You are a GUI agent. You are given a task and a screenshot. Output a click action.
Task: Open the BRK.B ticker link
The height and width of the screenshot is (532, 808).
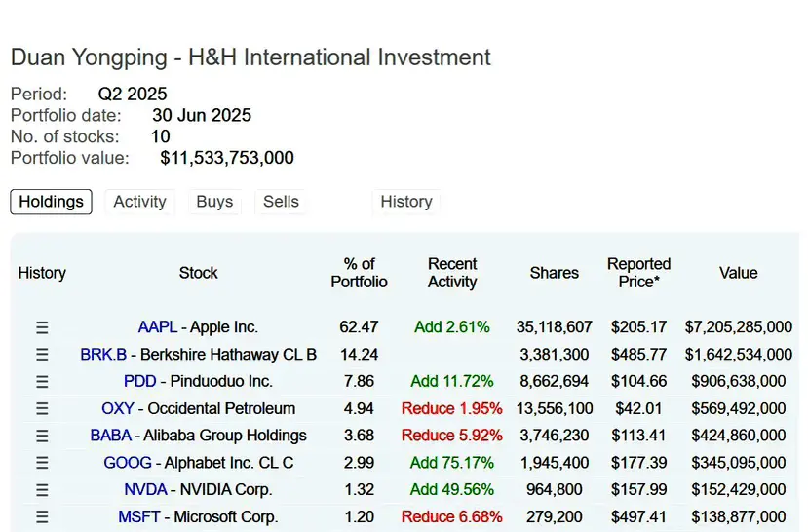point(103,355)
